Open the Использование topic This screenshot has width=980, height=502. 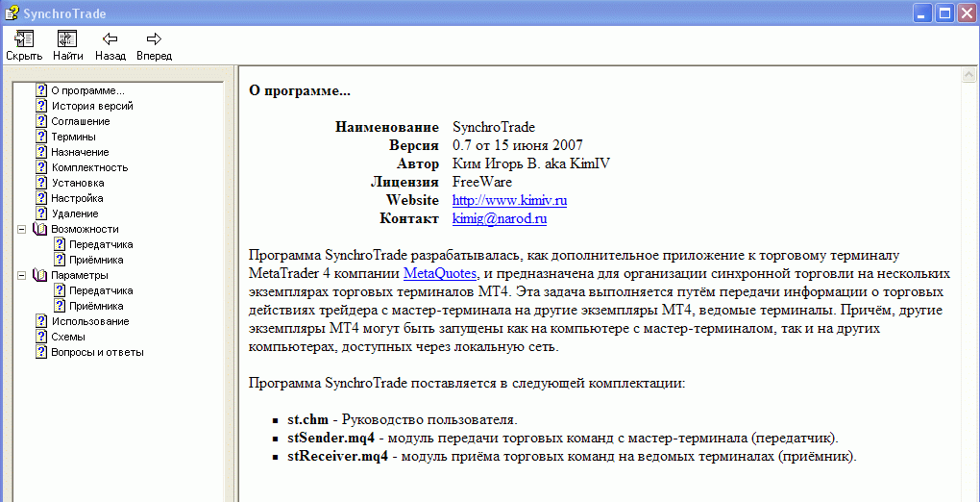click(90, 321)
